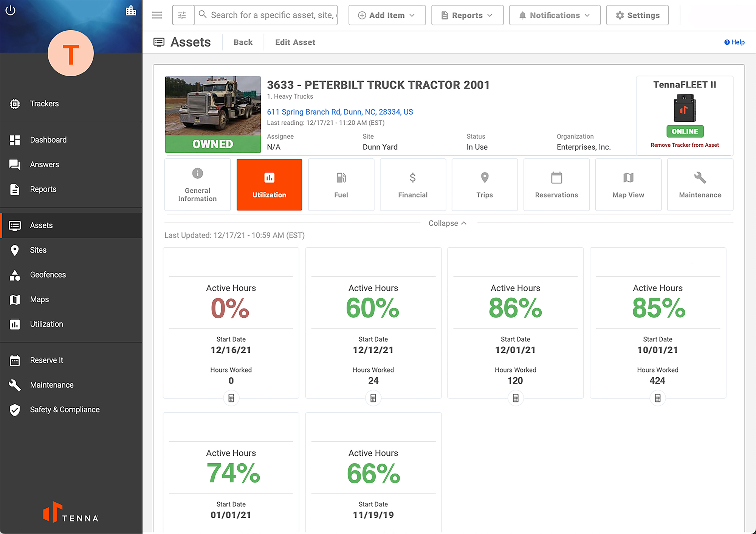Click the Edit Asset button

[x=295, y=42]
